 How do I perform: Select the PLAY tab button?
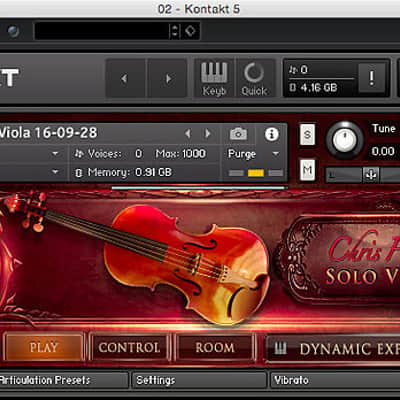tap(44, 348)
